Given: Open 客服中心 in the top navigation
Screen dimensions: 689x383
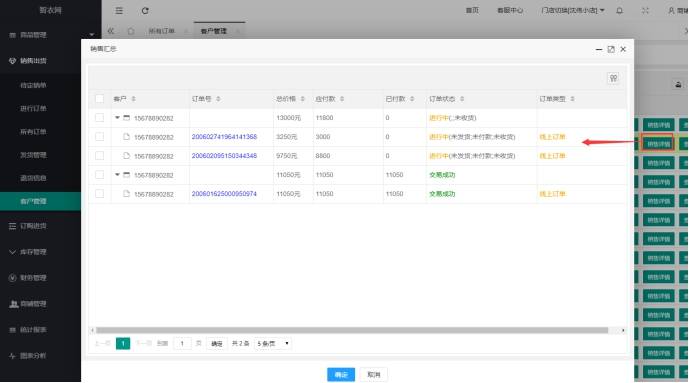Looking at the screenshot, I should (510, 10).
